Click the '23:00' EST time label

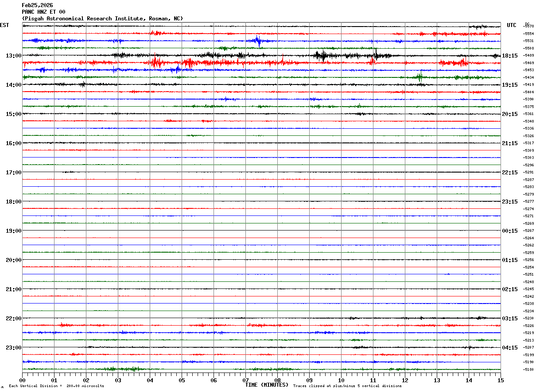point(13,348)
